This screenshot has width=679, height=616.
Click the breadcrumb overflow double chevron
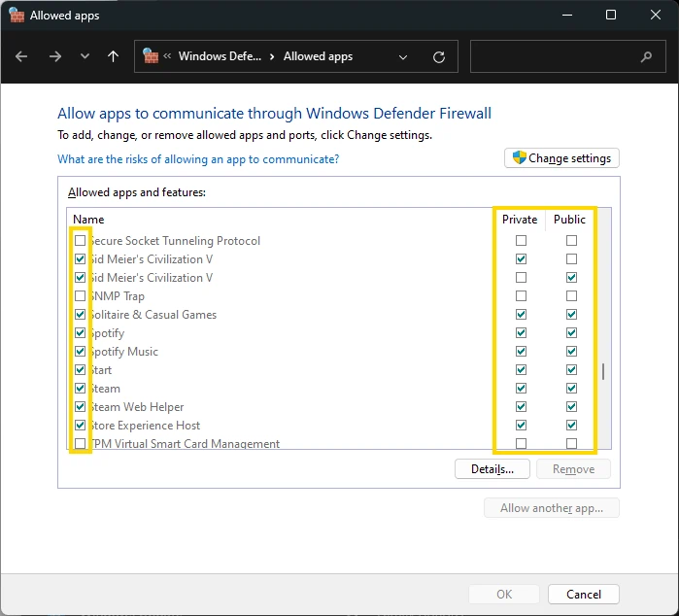click(167, 56)
